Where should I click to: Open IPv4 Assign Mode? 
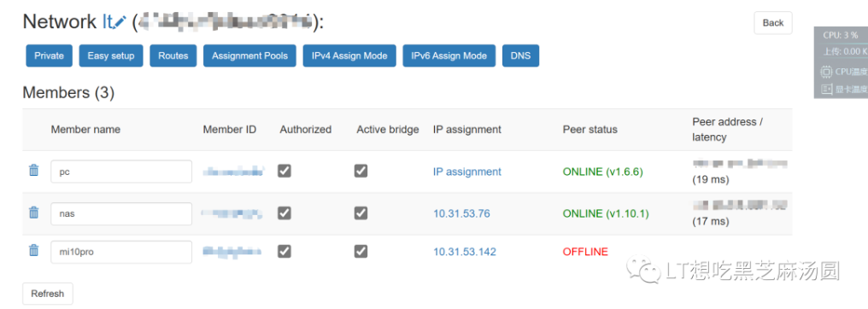click(349, 55)
